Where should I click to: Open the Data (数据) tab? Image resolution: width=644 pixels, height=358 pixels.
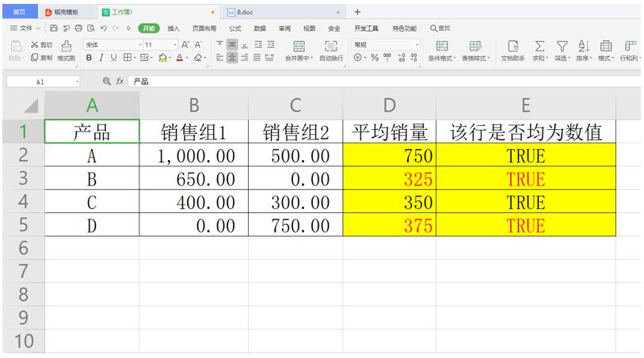coord(260,29)
